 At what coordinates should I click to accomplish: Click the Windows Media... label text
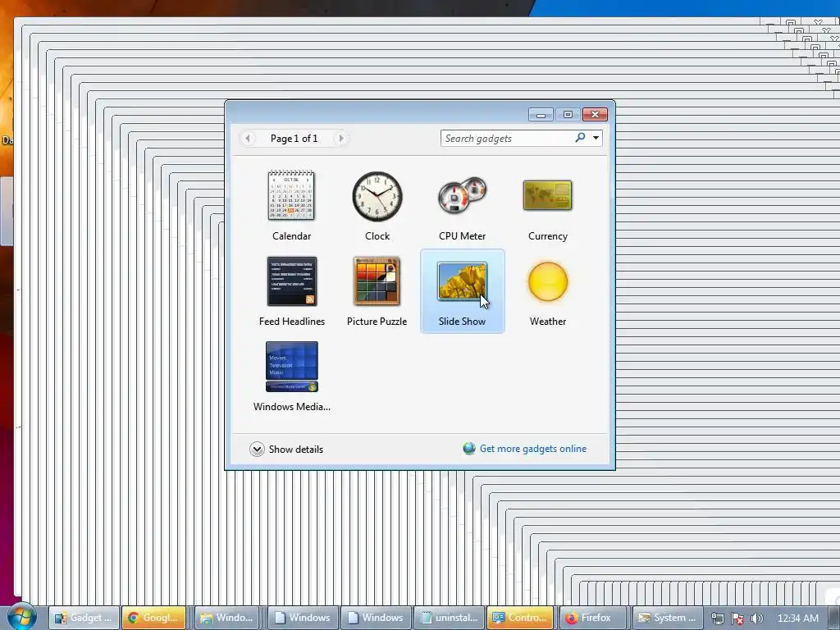[x=292, y=407]
